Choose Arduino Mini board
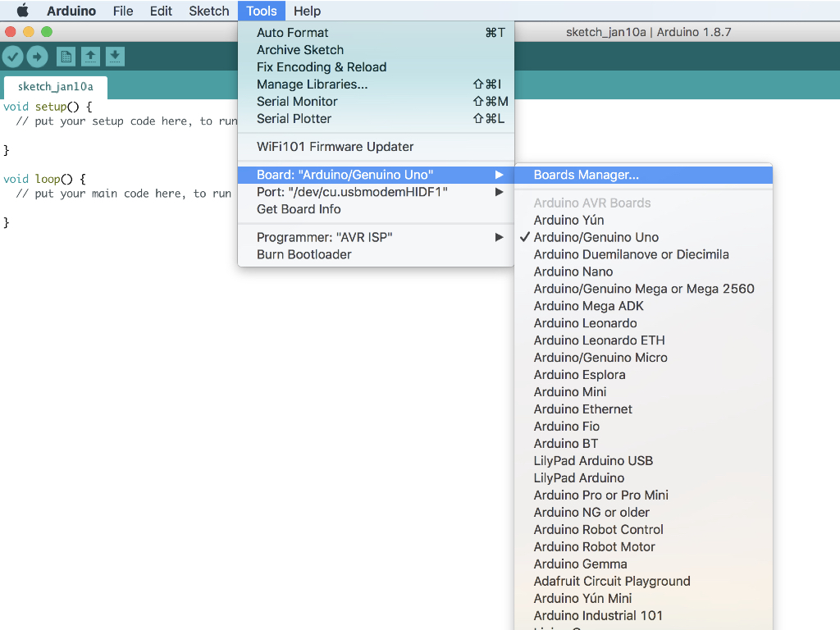This screenshot has width=840, height=630. (643, 391)
